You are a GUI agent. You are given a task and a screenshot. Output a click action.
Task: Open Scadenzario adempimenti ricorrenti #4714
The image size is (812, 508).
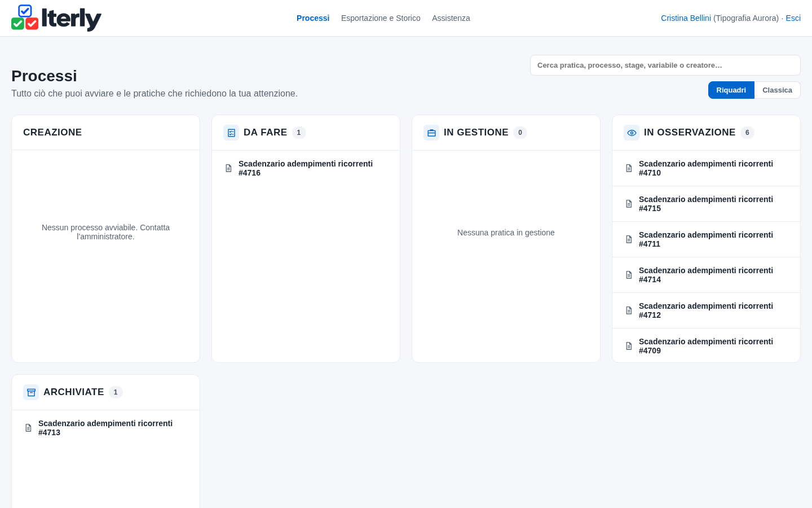706,275
